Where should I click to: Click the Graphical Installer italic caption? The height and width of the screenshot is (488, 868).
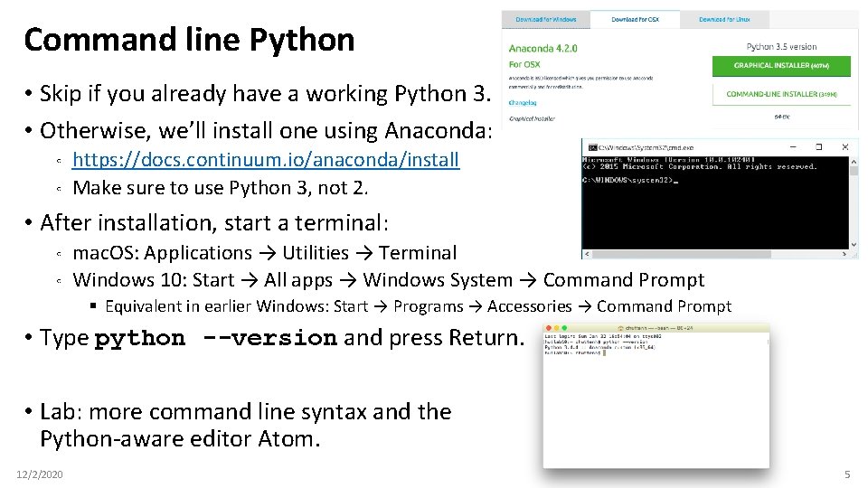532,118
